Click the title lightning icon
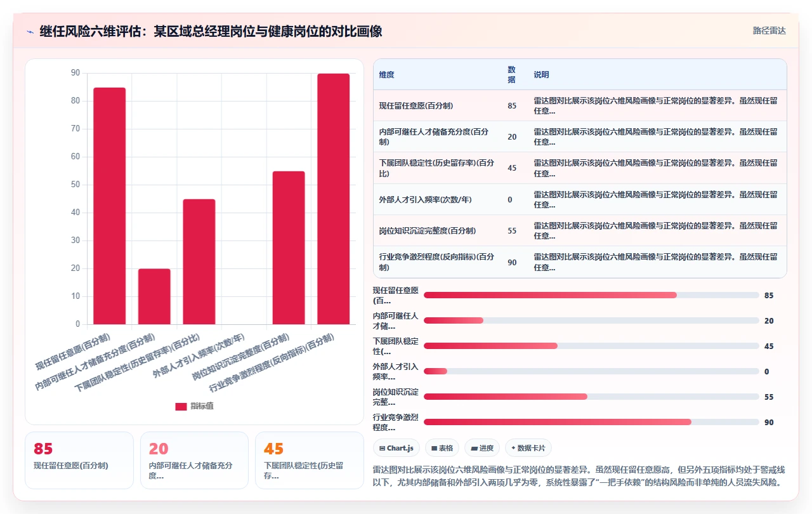This screenshot has height=514, width=812. 30,31
